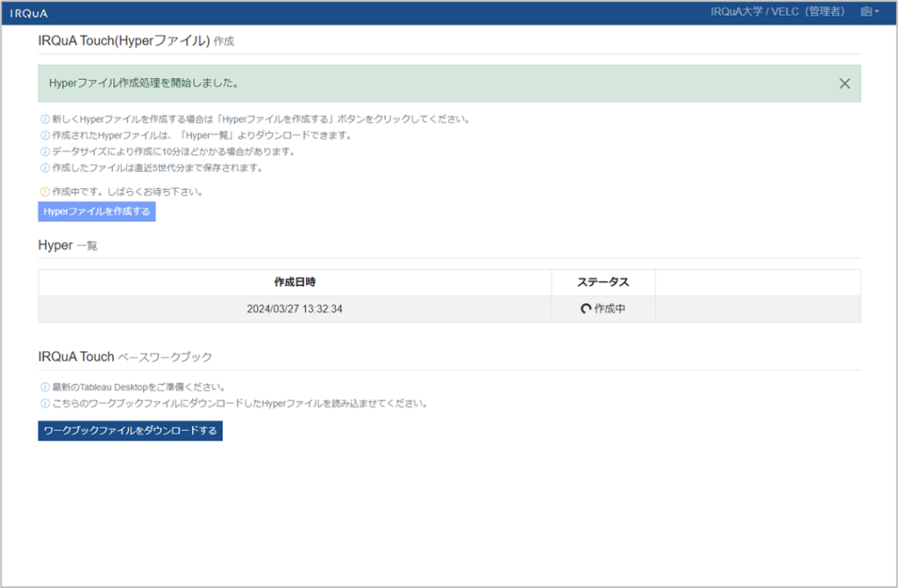Click the info icon beside こちらのワークブック note
This screenshot has height=588, width=898.
coord(46,404)
